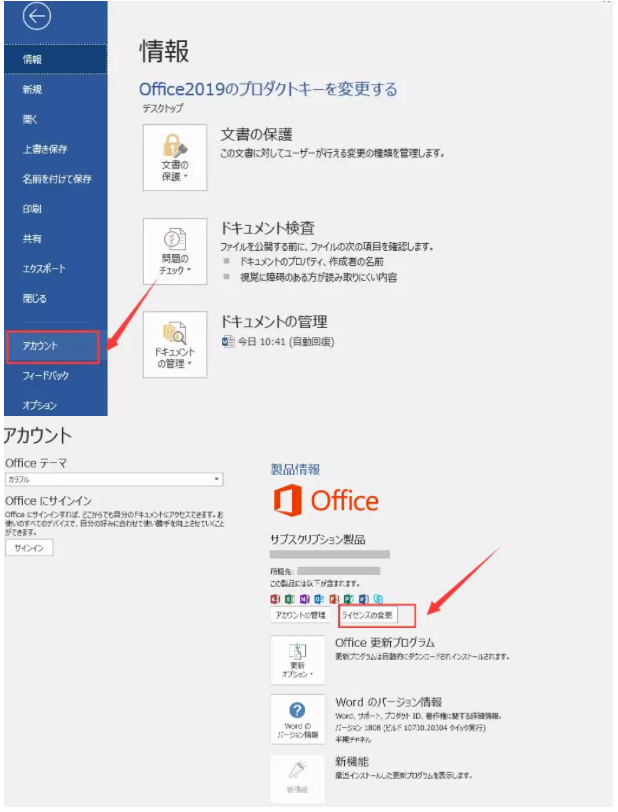Click the Access app icon
618x812 pixels.
pos(276,599)
